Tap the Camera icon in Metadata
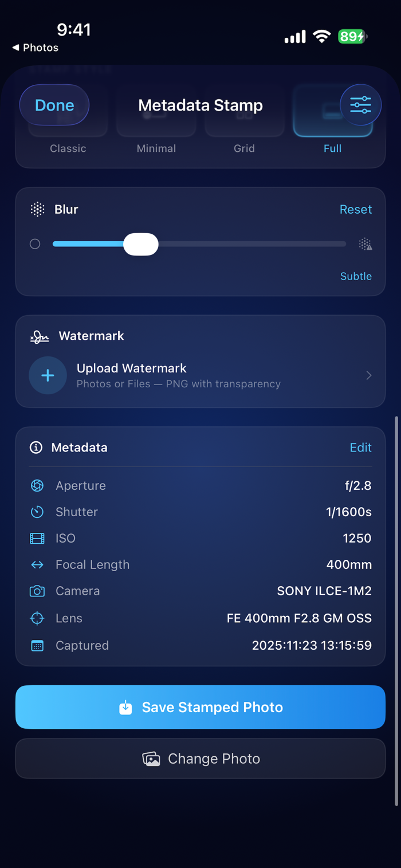 37,591
